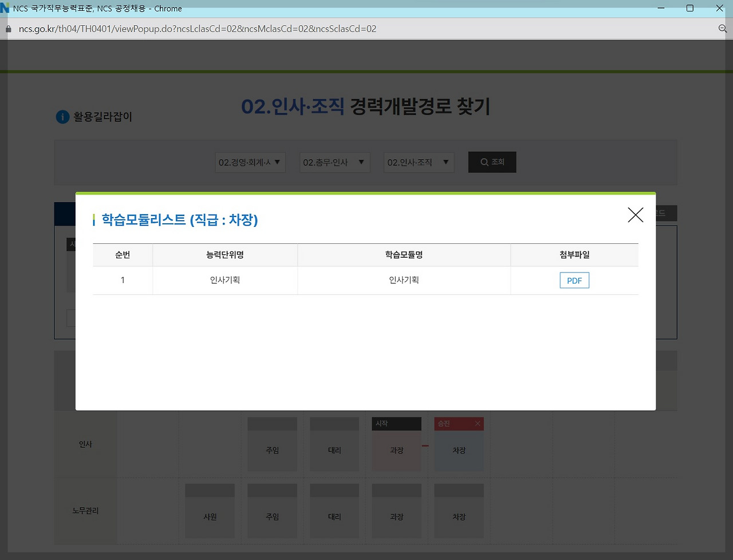Click the zoom magnifier icon in the address bar
The image size is (733, 560).
point(722,29)
